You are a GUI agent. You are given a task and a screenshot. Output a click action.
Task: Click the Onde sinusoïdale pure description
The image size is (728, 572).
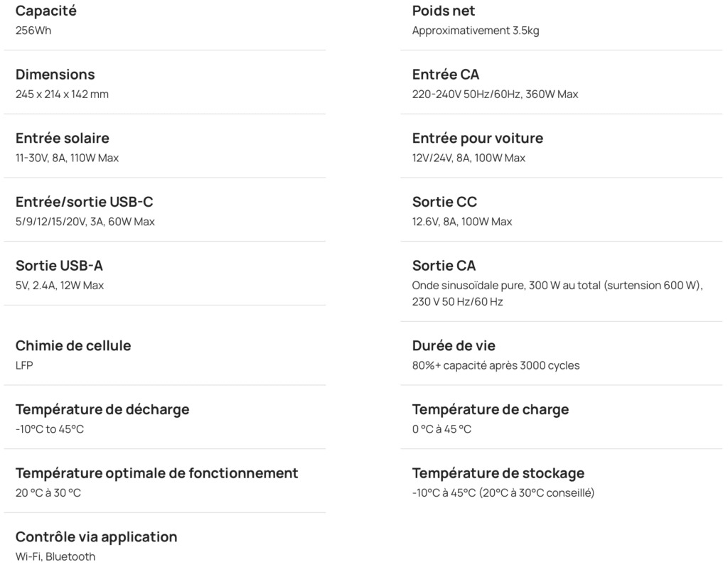[x=557, y=293]
